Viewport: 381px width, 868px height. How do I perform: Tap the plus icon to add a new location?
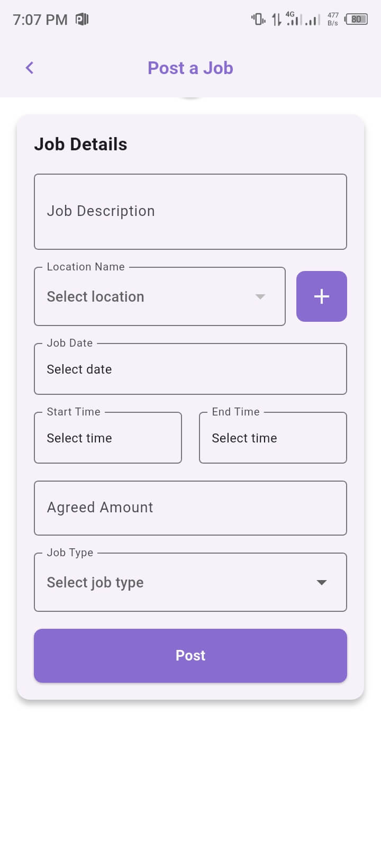coord(321,296)
